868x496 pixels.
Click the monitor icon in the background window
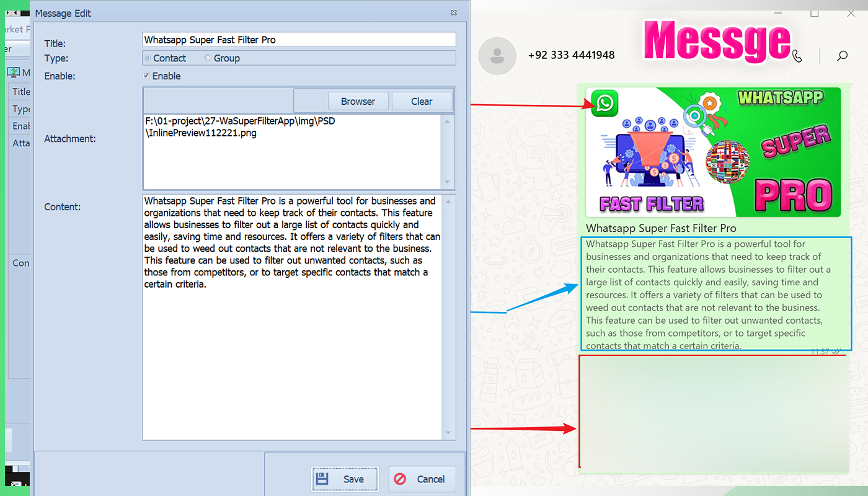(14, 73)
